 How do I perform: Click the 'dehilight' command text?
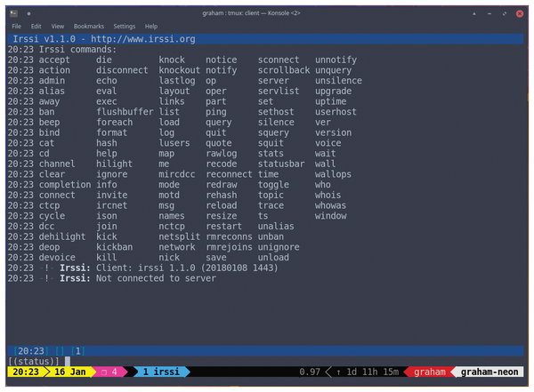62,236
